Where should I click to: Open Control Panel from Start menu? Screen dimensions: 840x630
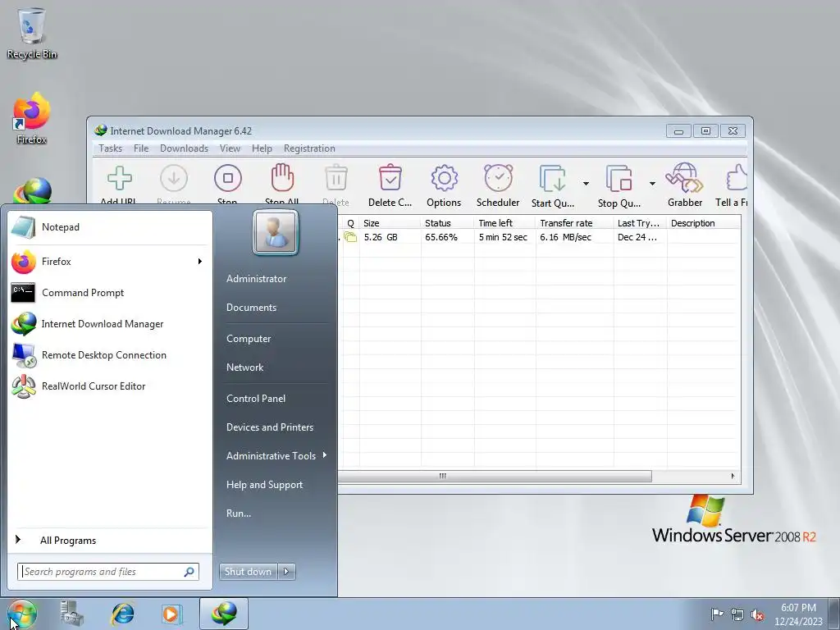pos(256,399)
